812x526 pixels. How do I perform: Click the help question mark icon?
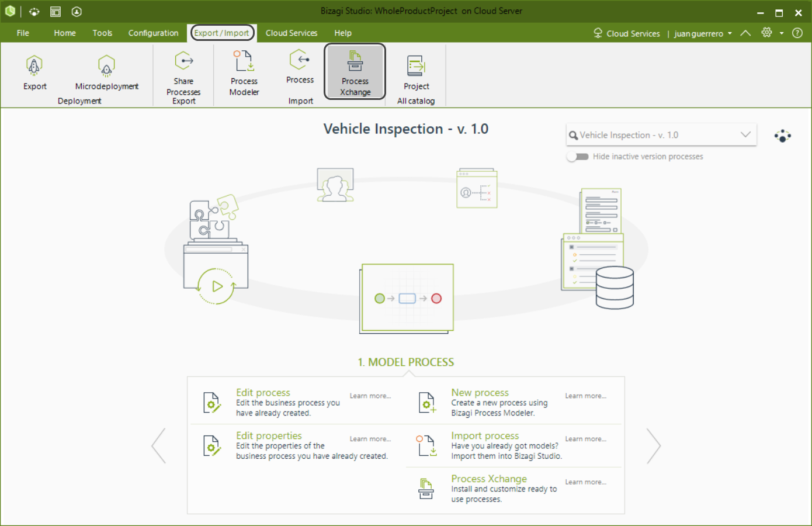tap(797, 33)
